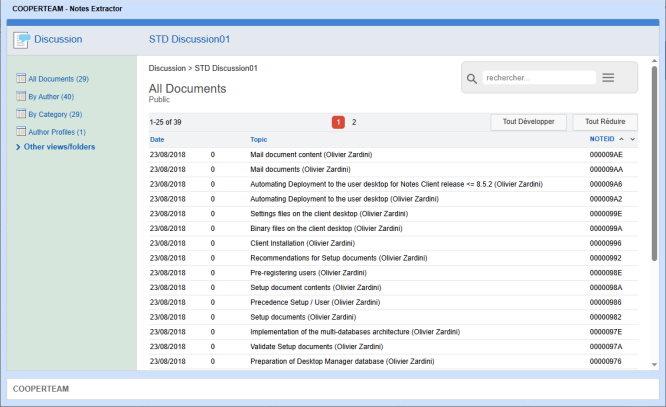
Task: Open Preparation of Desktop Manager database
Action: click(342, 362)
